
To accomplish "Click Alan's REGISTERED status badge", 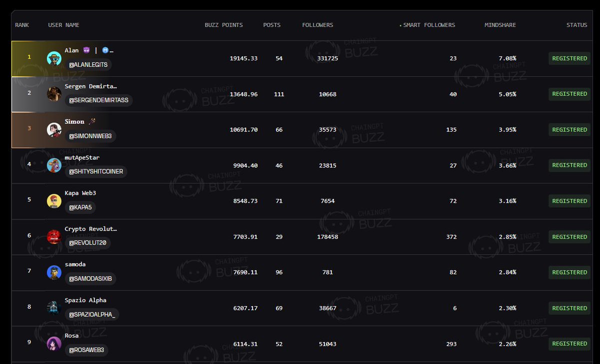I will coord(569,58).
